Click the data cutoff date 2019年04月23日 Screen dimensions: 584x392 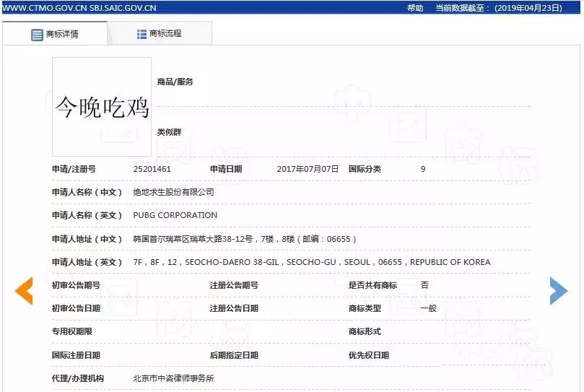tap(528, 8)
